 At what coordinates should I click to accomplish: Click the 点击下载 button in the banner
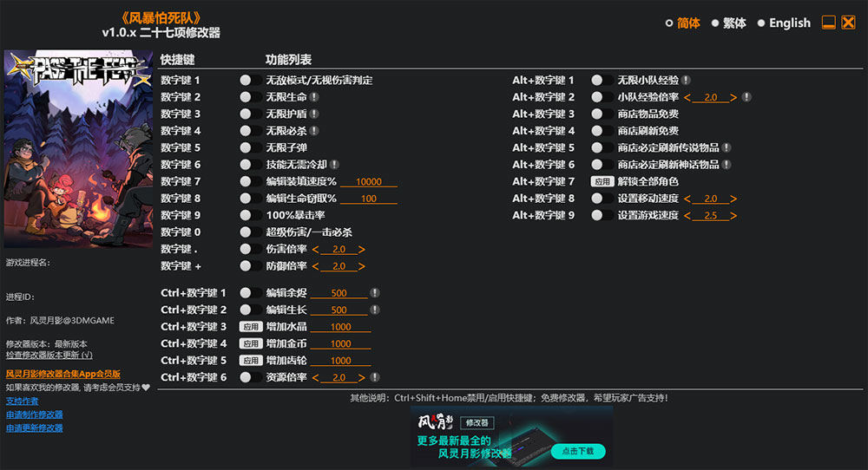pyautogui.click(x=578, y=451)
